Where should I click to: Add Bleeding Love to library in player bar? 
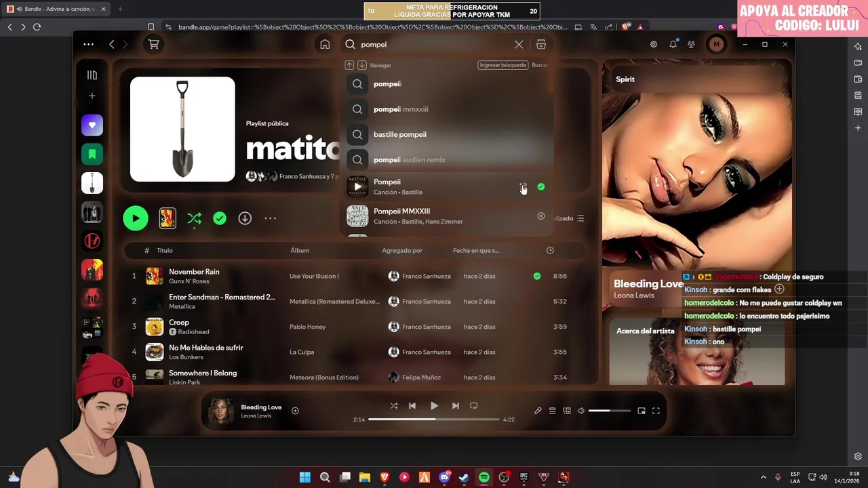pyautogui.click(x=295, y=411)
